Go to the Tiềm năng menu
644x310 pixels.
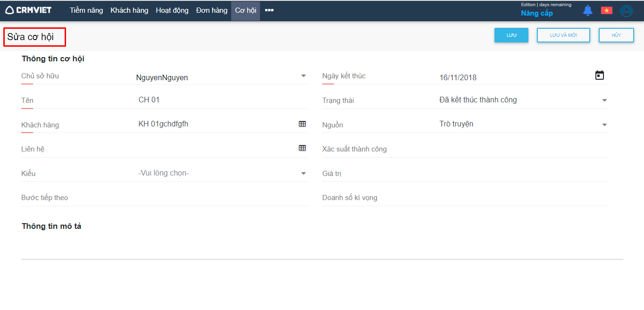[86, 10]
